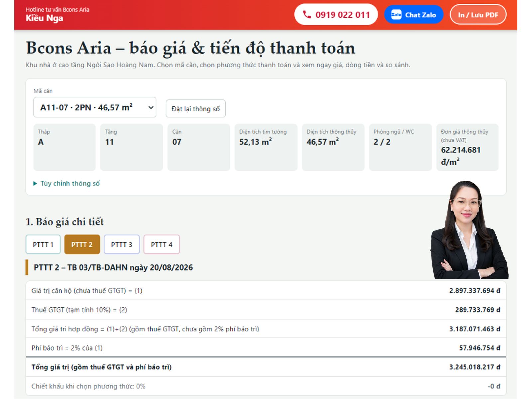Call hotline 0919 022 011

pos(336,15)
